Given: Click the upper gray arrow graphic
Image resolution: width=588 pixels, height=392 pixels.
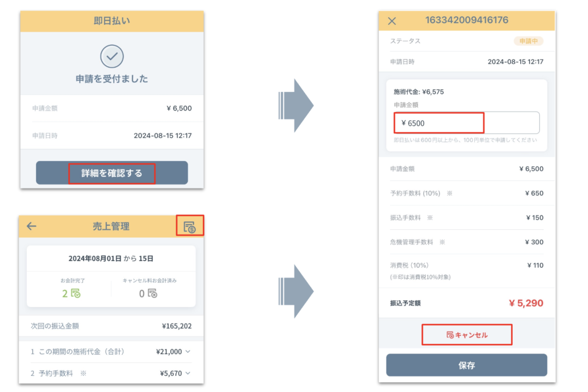Looking at the screenshot, I should click(296, 106).
